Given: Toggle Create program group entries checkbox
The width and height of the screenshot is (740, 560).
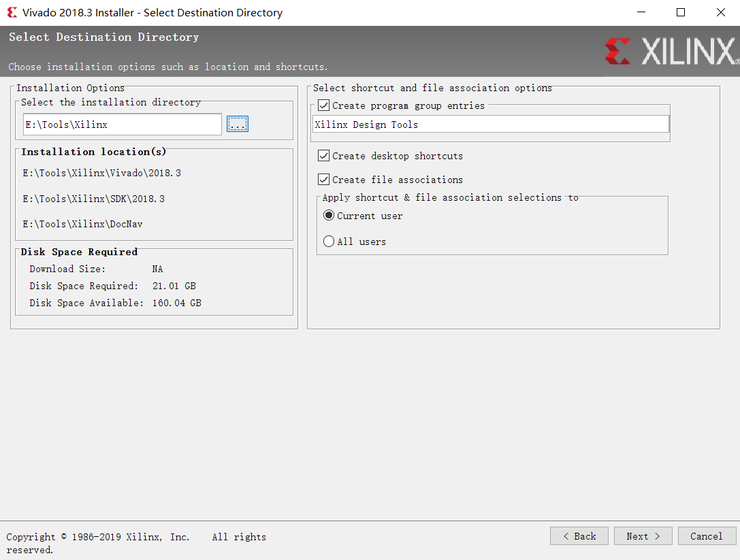Looking at the screenshot, I should [323, 105].
